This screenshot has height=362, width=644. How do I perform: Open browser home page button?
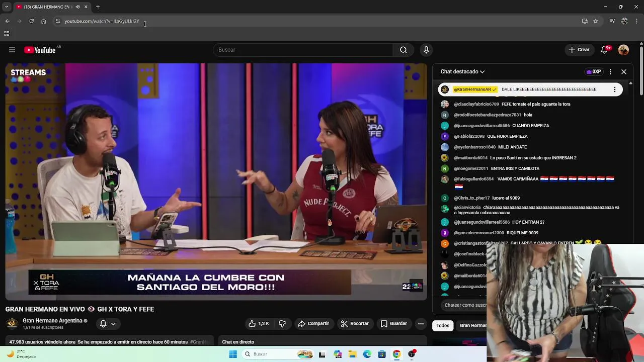click(43, 21)
